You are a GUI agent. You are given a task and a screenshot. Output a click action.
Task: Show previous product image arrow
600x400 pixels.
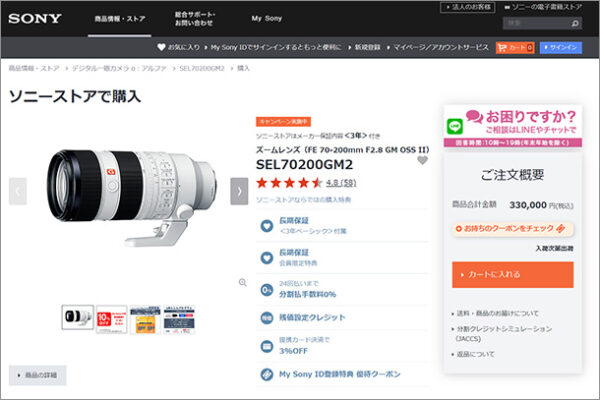tap(18, 191)
